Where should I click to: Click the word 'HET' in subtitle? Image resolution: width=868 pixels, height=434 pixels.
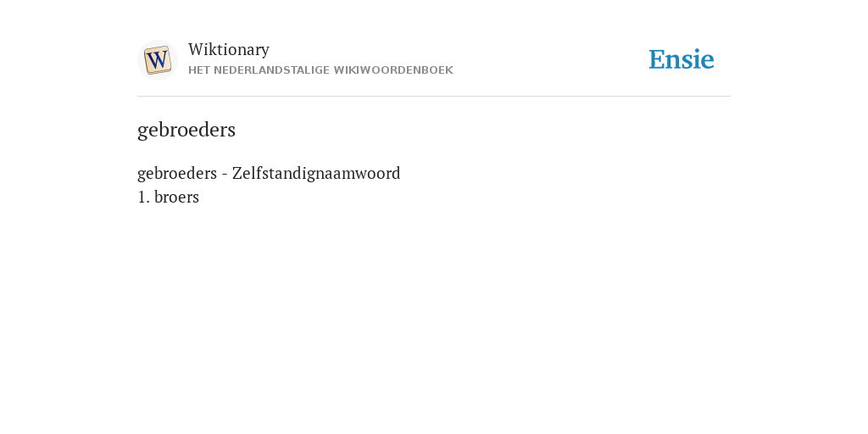click(x=199, y=70)
